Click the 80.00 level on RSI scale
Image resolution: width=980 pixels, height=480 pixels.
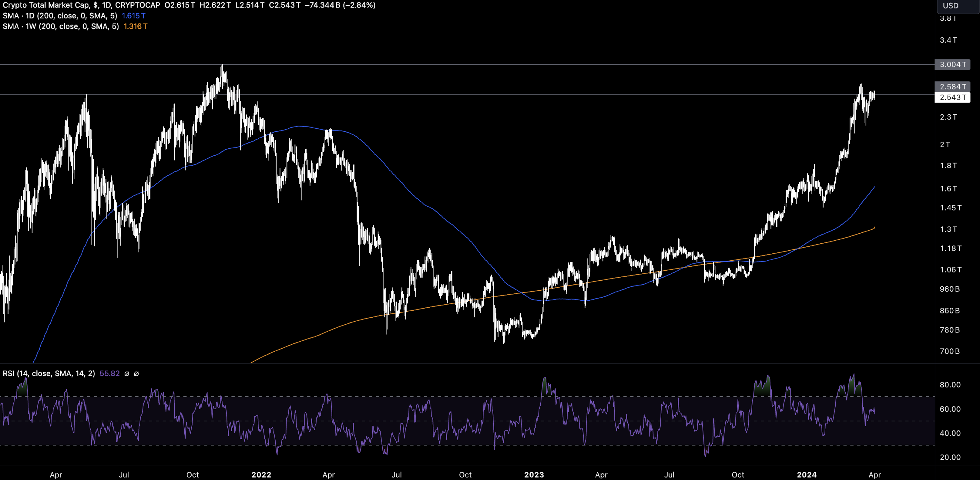[x=950, y=384]
